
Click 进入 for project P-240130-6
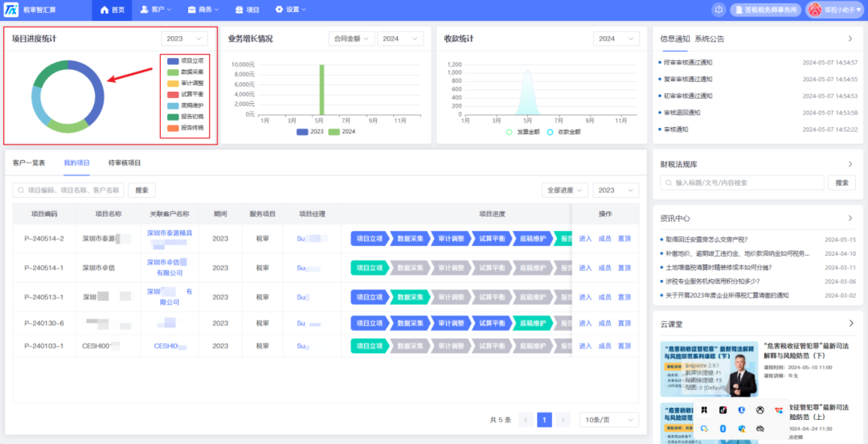tap(585, 323)
